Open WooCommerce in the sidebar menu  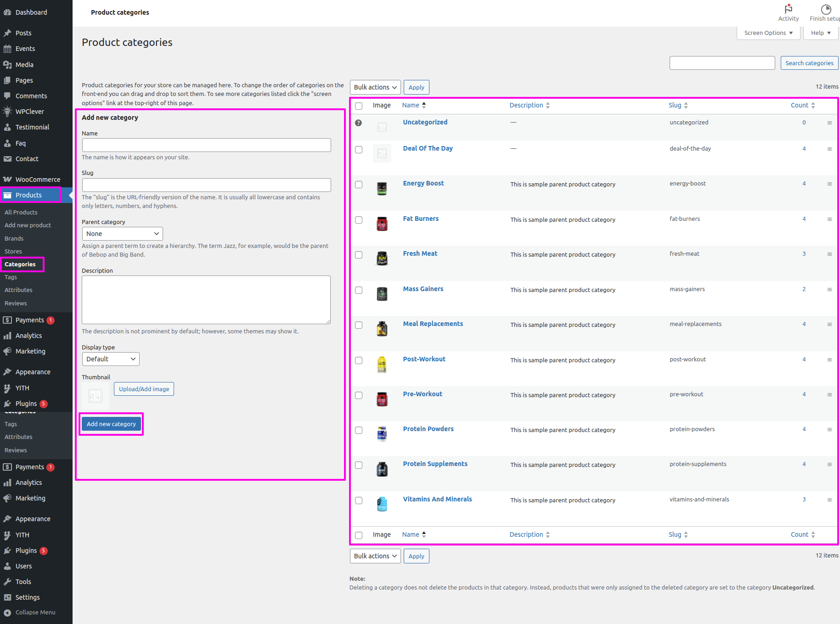point(38,180)
